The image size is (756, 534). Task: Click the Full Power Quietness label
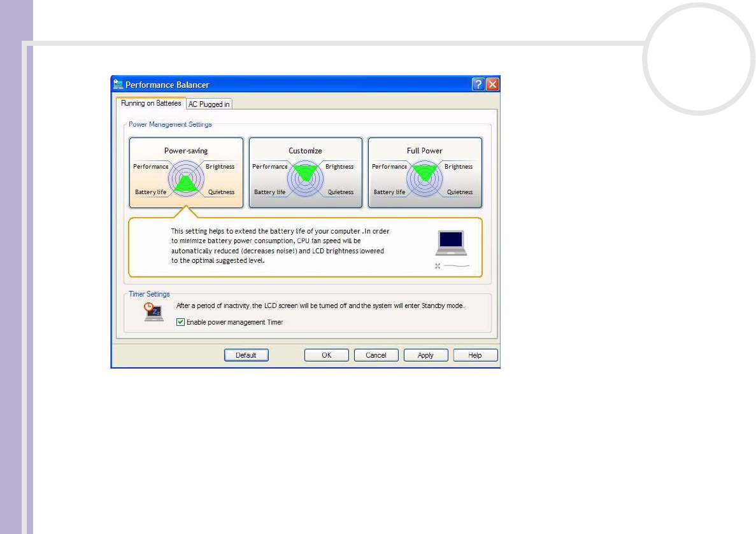[x=459, y=192]
